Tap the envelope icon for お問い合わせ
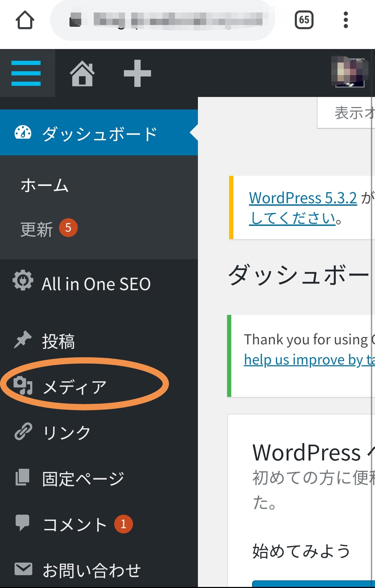Image resolution: width=375 pixels, height=588 pixels. tap(23, 569)
